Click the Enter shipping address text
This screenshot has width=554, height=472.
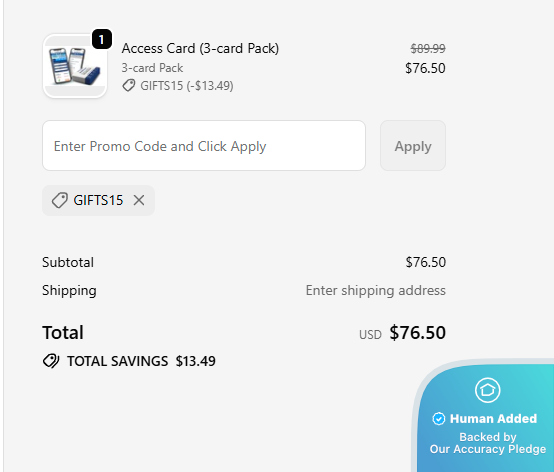376,290
